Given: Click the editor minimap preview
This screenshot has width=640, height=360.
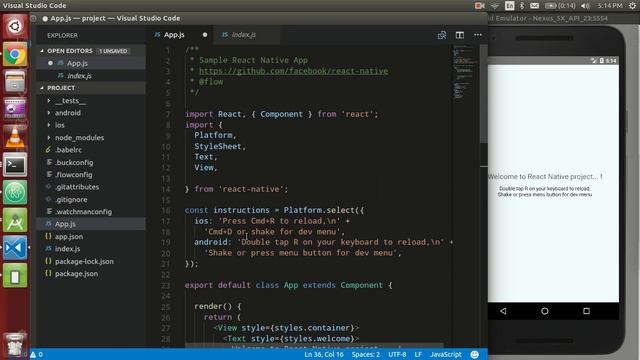Looking at the screenshot, I should (x=464, y=73).
